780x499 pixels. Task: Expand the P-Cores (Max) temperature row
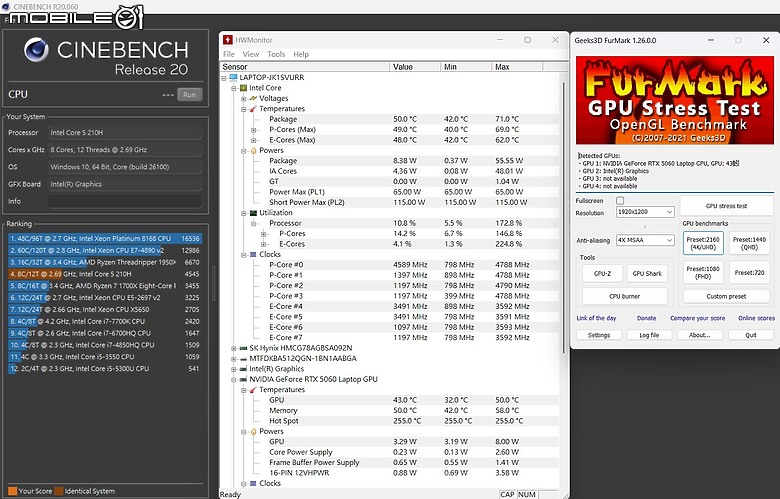[254, 130]
